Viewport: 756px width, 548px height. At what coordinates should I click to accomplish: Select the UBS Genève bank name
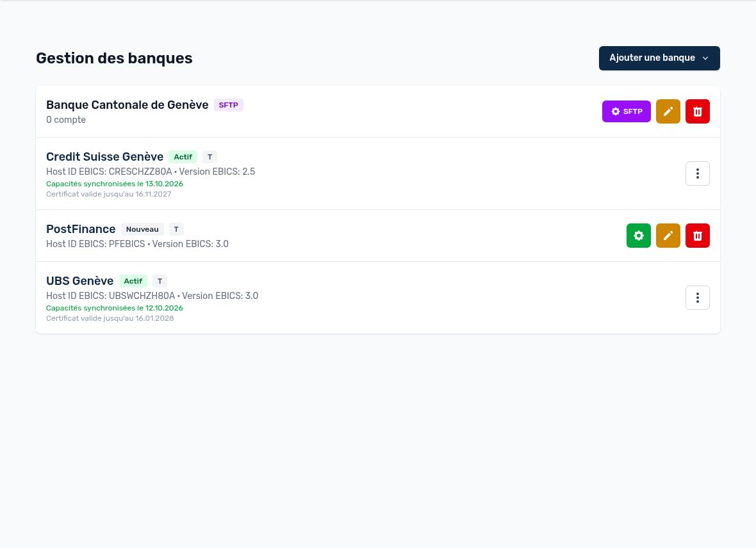(79, 281)
